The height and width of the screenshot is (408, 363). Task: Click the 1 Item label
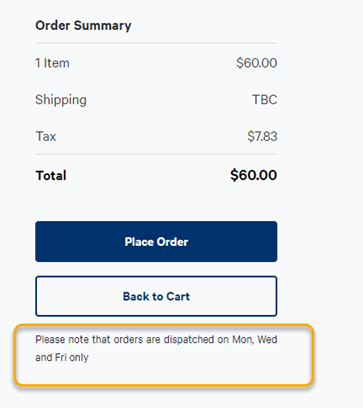(52, 63)
